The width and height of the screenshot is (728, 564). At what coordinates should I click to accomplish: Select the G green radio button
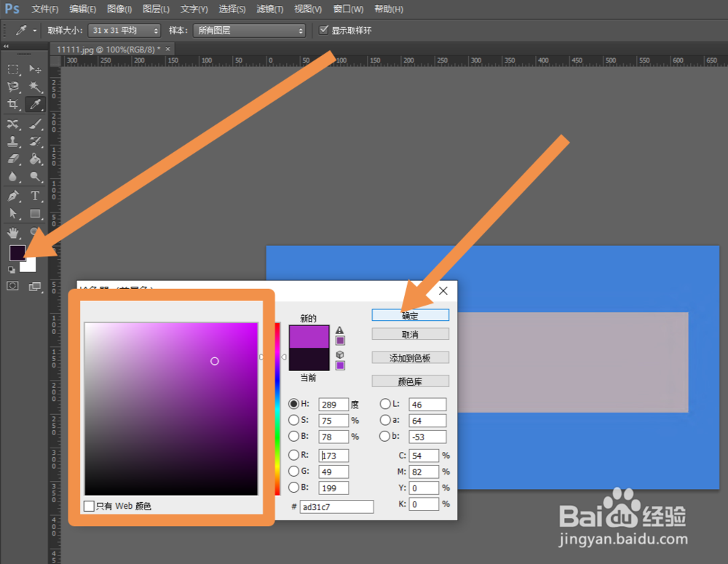[293, 471]
